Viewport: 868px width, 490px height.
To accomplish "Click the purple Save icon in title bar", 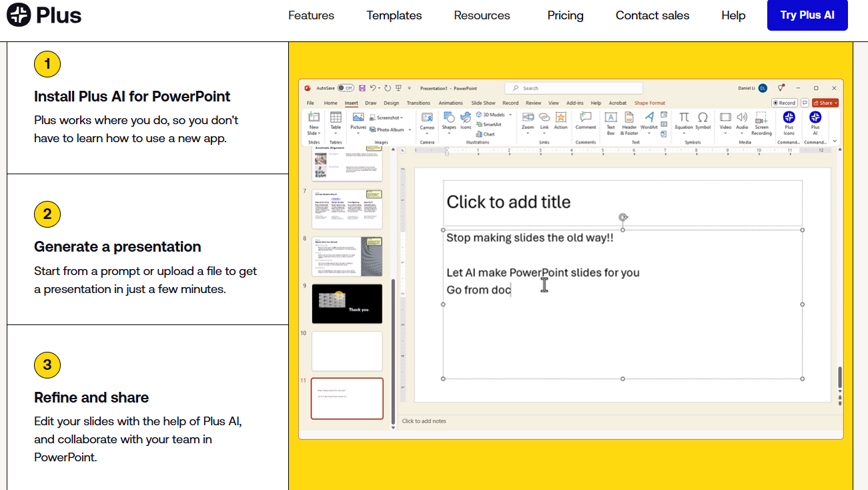I will [362, 88].
